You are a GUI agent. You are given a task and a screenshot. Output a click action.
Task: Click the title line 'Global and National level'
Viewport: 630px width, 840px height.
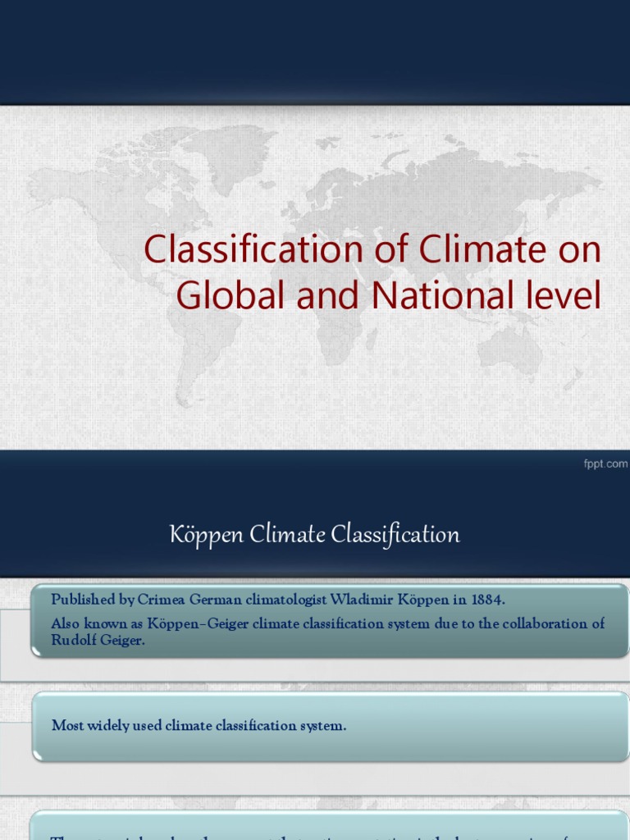(389, 295)
